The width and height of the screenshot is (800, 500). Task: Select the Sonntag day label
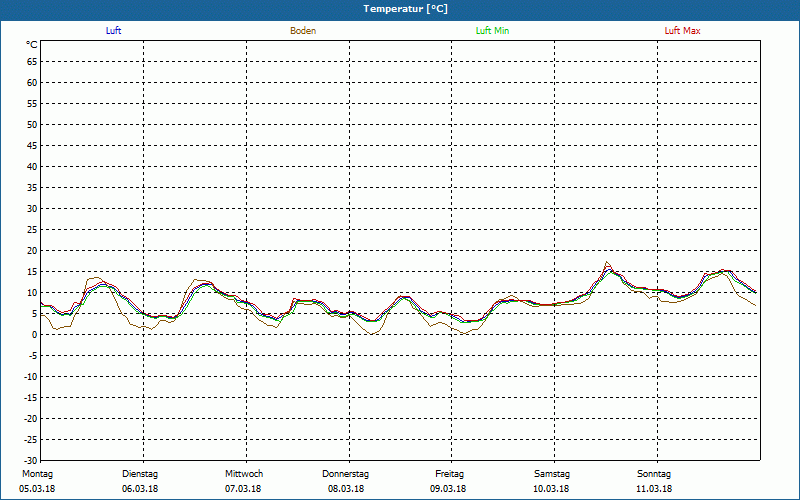click(x=654, y=474)
